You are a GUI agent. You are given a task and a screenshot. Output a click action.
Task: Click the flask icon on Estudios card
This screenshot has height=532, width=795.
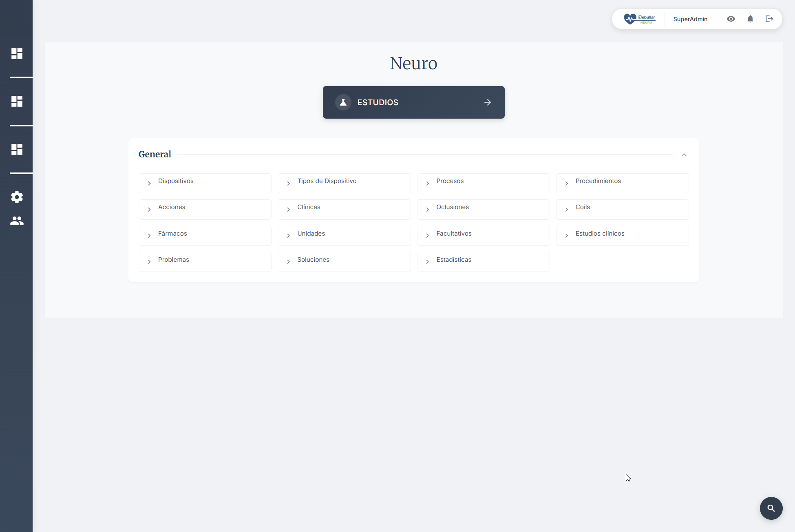click(x=343, y=102)
